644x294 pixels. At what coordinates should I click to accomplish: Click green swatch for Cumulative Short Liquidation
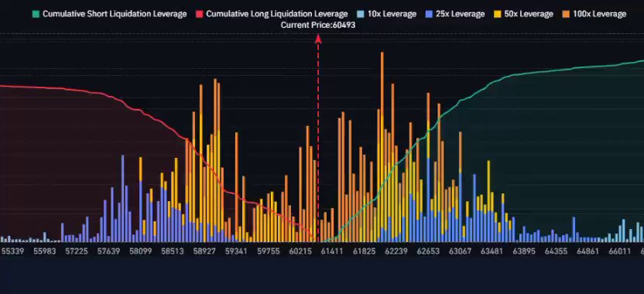click(x=36, y=14)
